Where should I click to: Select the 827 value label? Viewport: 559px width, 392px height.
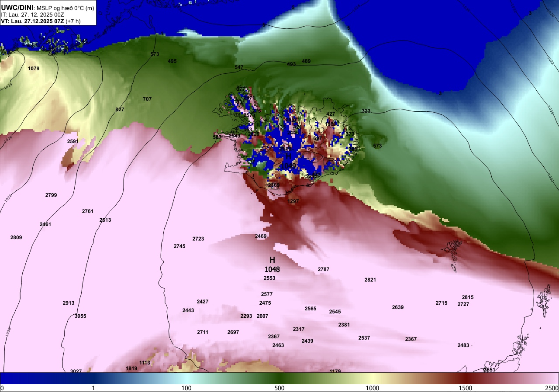[120, 109]
